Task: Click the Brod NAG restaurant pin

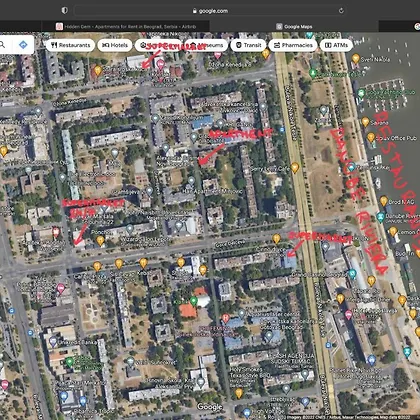Action: click(384, 201)
